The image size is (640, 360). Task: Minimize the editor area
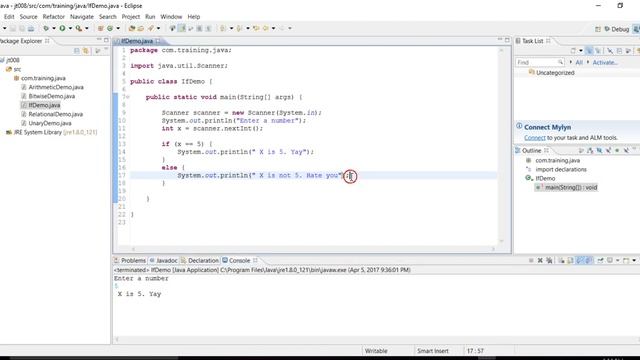coord(500,39)
